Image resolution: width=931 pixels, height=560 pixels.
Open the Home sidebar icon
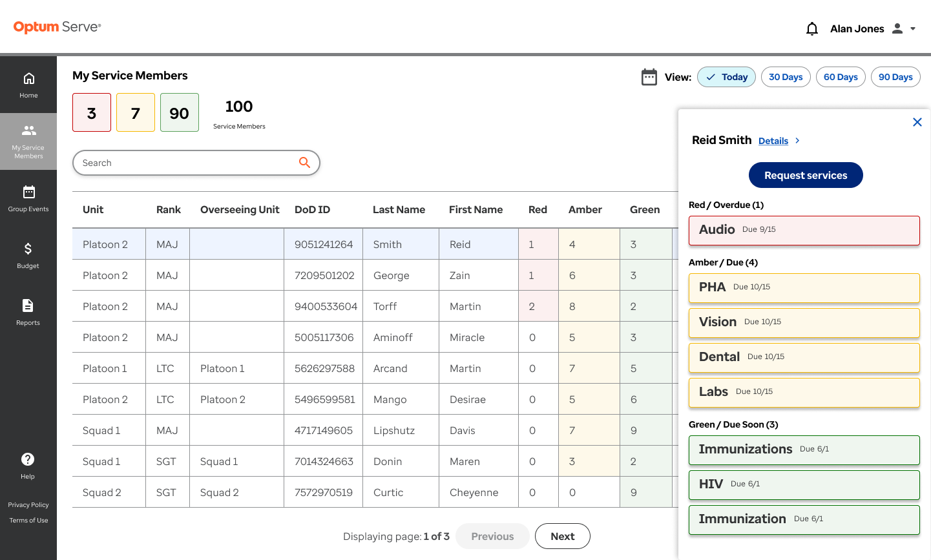28,79
